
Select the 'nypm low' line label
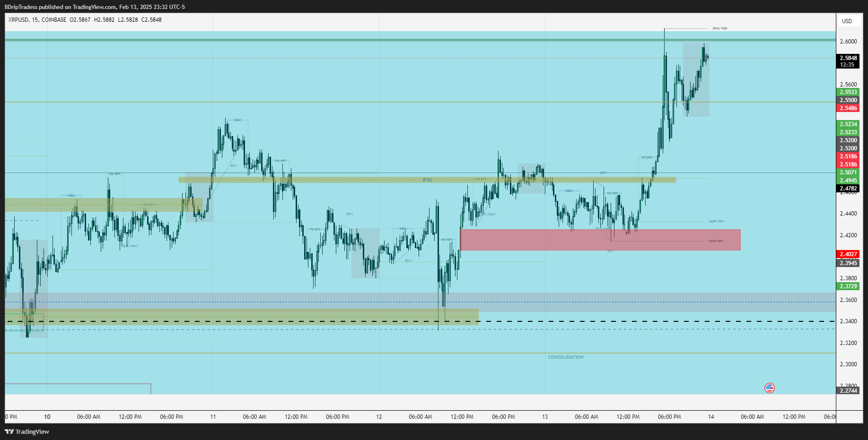(x=716, y=221)
